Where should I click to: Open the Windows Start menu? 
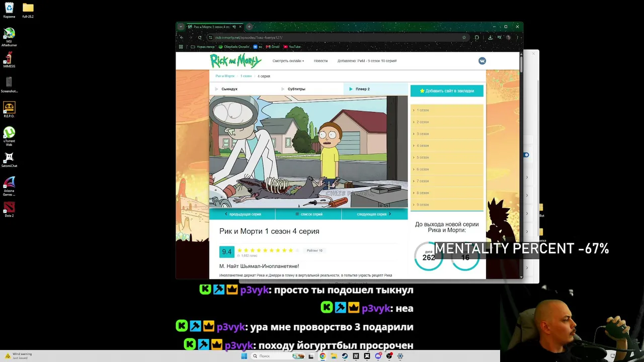[244, 356]
